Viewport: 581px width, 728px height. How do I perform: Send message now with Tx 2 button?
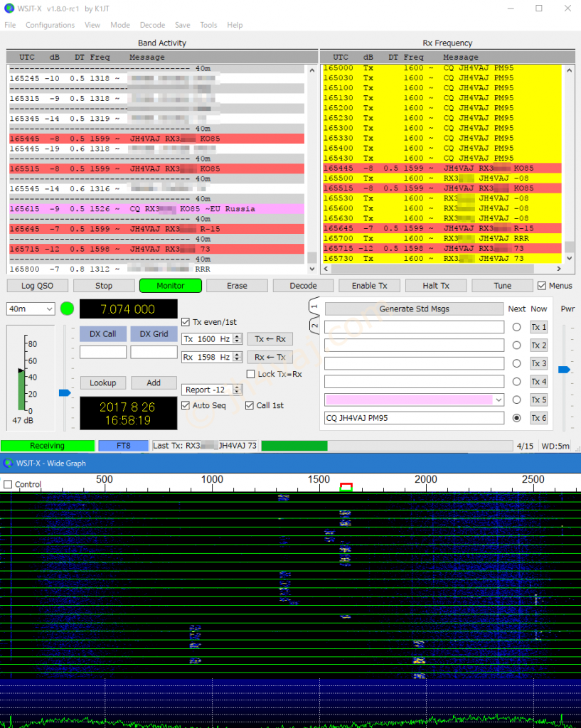tap(539, 345)
